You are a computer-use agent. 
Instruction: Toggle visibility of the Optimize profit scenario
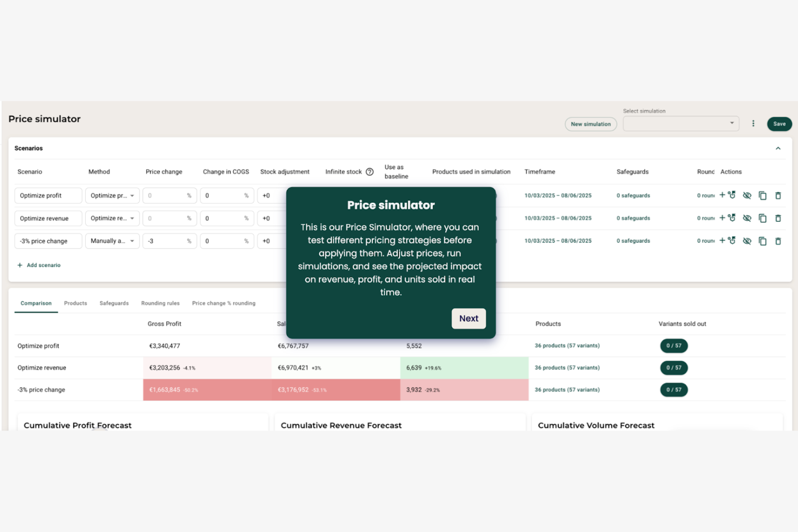pyautogui.click(x=747, y=195)
